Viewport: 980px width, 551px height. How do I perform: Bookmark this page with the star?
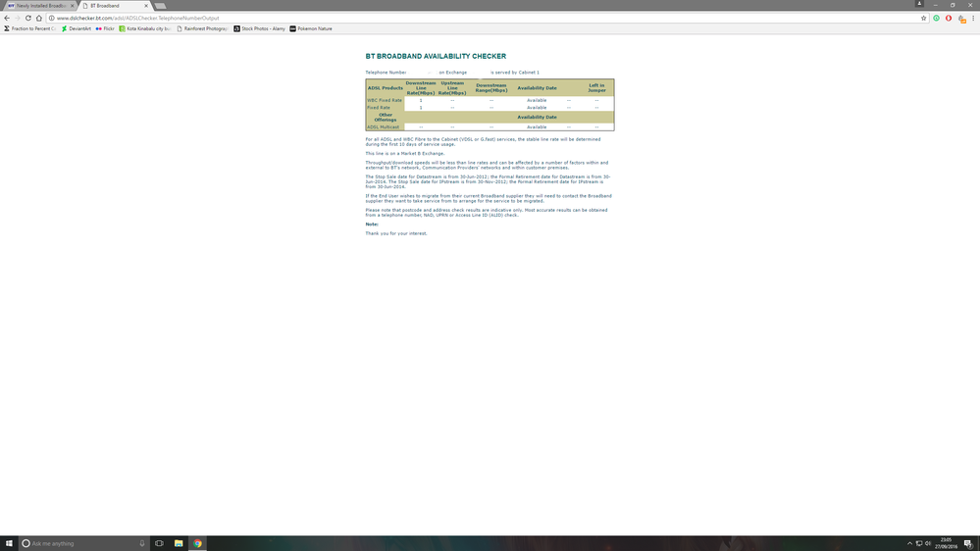click(923, 18)
